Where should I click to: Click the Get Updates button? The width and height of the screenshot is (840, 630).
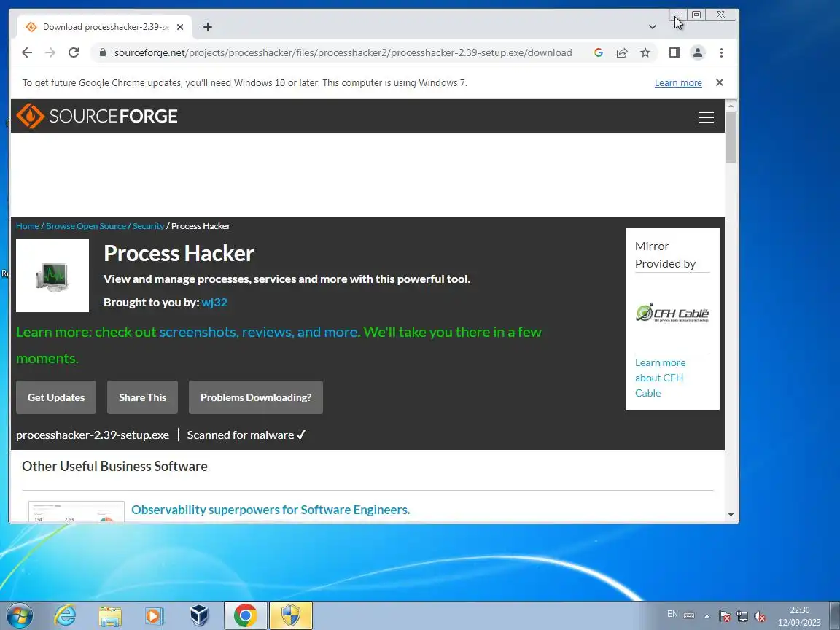[x=56, y=397]
